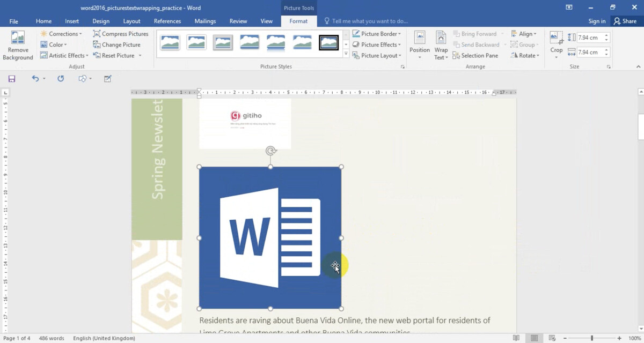Open the Picture Layout dropdown
The width and height of the screenshot is (644, 343).
tap(377, 55)
